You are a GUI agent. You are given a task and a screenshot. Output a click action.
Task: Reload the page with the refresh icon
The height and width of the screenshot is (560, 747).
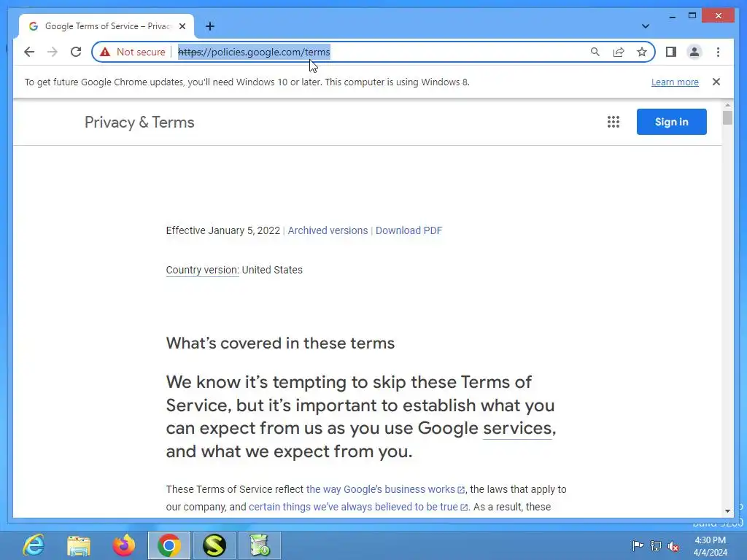click(76, 52)
